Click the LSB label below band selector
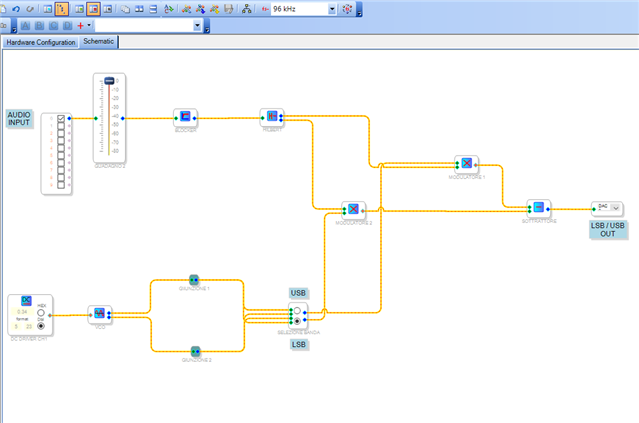This screenshot has width=639, height=423. pos(299,344)
